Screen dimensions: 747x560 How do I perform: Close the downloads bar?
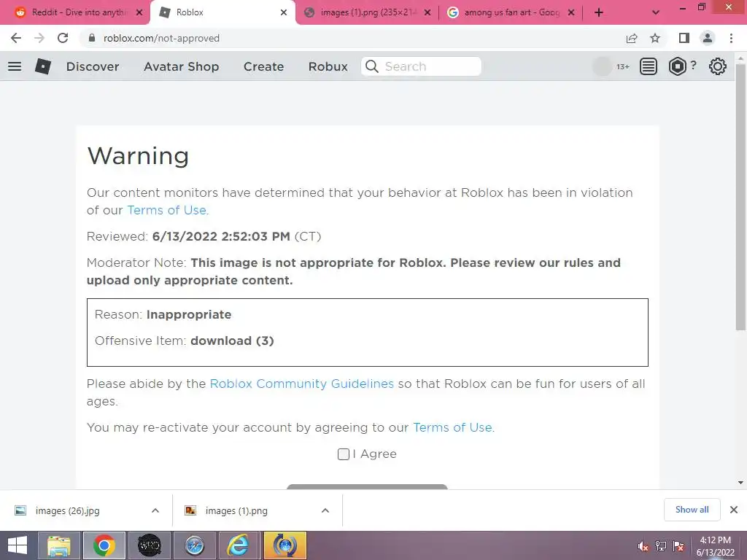point(734,510)
